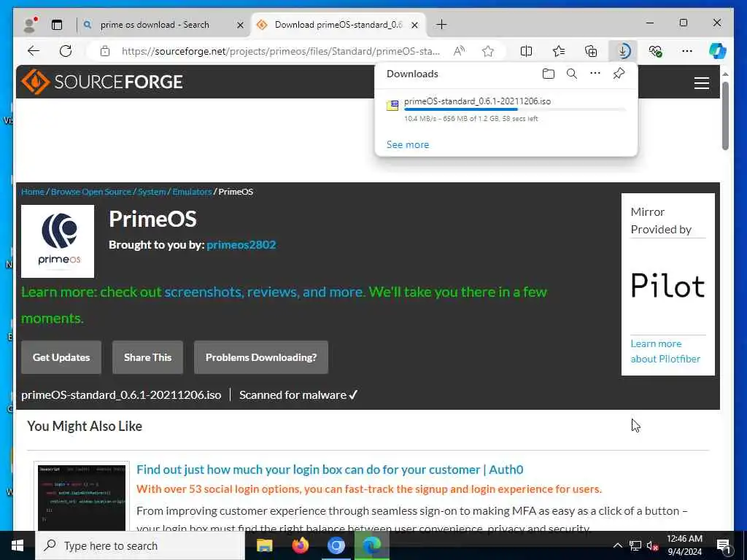This screenshot has width=747, height=560.
Task: Open Copilot sidebar icon
Action: (x=718, y=51)
